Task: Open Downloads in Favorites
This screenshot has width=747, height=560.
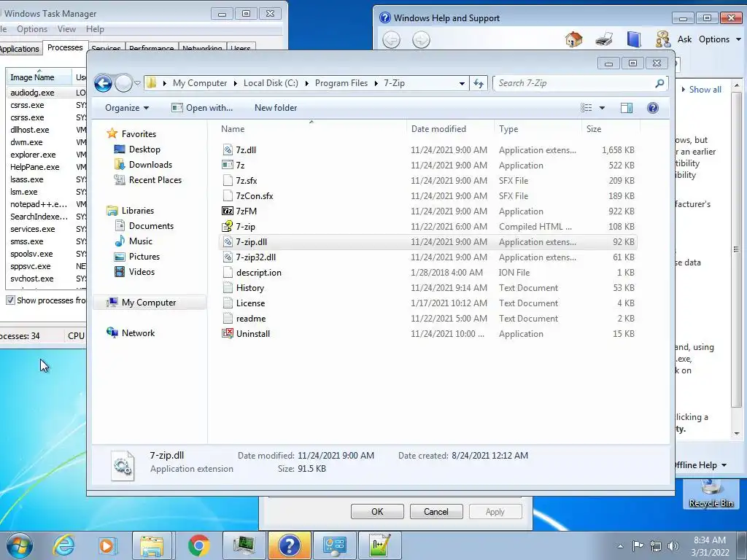Action: 150,165
